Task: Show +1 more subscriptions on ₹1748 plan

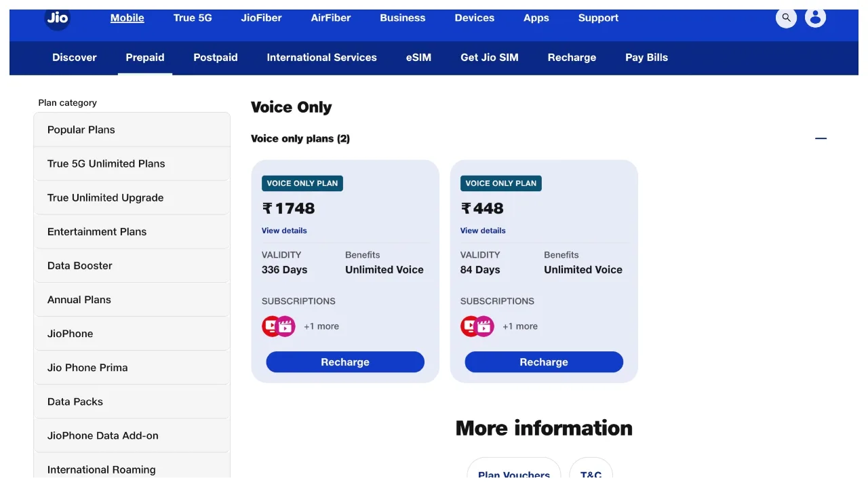Action: point(321,326)
